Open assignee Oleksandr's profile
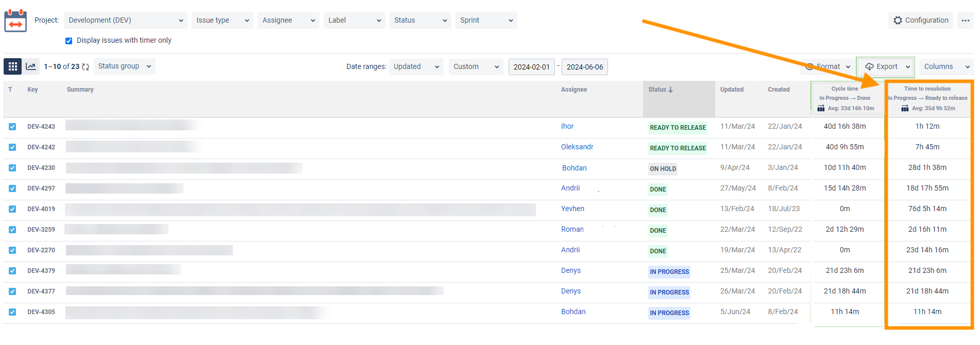This screenshot has height=345, width=980. coord(577,147)
